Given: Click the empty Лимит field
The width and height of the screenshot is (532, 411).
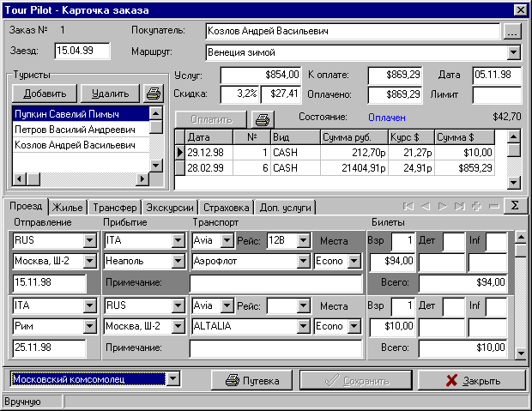Looking at the screenshot, I should click(497, 94).
